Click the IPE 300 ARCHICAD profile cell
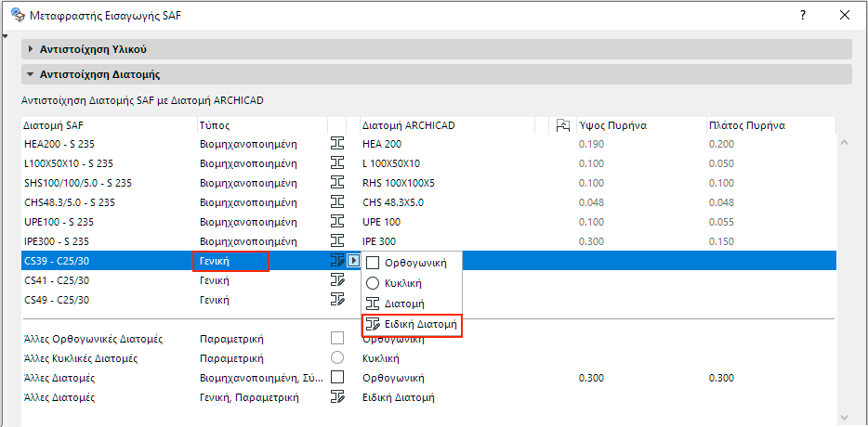Screen dimensions: 868x427 point(378,241)
